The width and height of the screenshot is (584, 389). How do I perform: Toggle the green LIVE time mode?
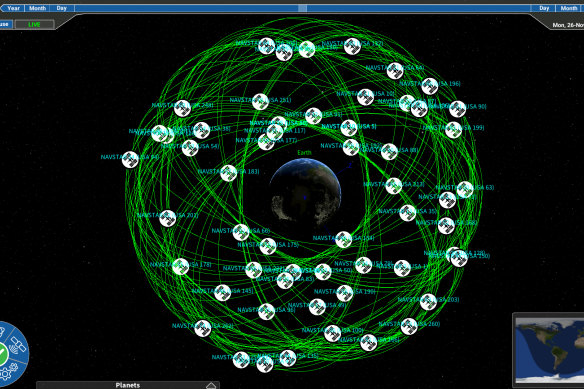34,24
